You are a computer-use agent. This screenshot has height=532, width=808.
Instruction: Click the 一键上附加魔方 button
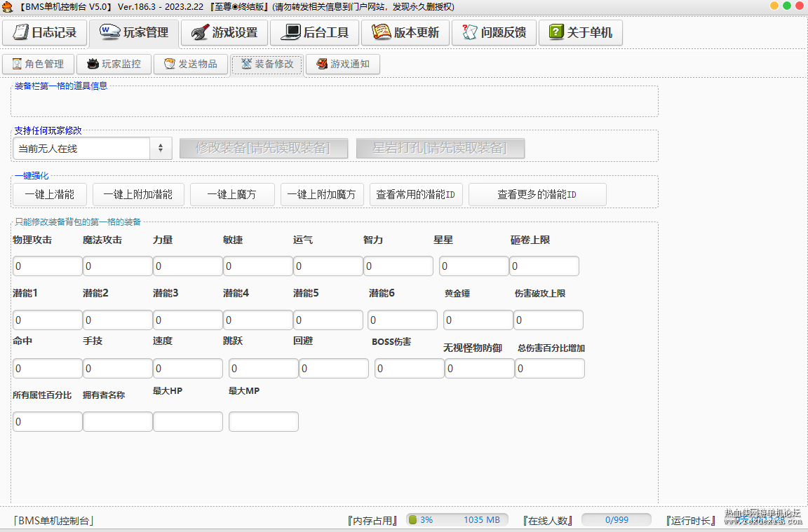click(x=322, y=194)
